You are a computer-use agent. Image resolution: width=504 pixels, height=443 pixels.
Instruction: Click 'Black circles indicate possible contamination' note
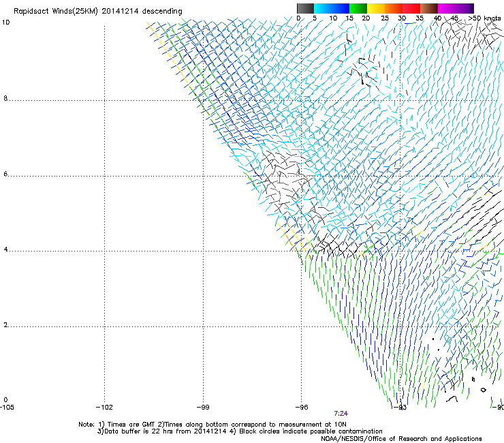[x=311, y=431]
